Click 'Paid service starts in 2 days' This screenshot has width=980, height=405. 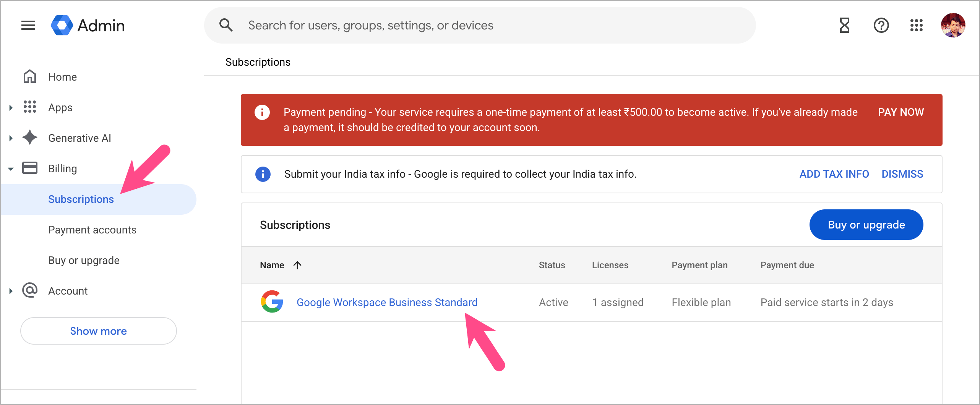pos(827,302)
